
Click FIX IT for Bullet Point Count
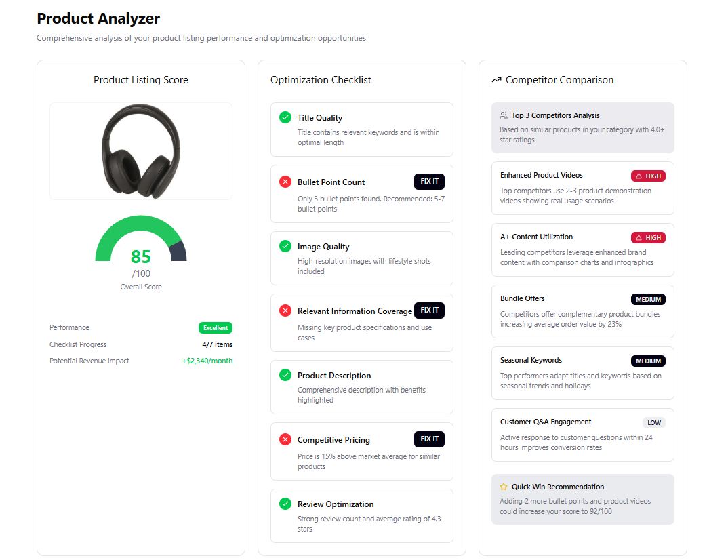tap(429, 181)
